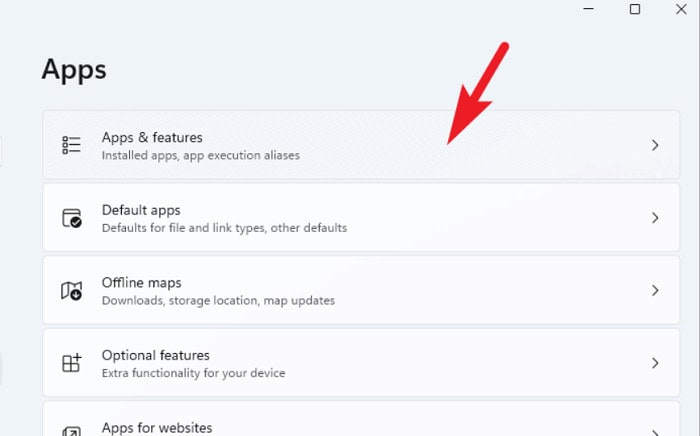Click the Apps & features list icon
This screenshot has height=436, width=700.
(71, 145)
